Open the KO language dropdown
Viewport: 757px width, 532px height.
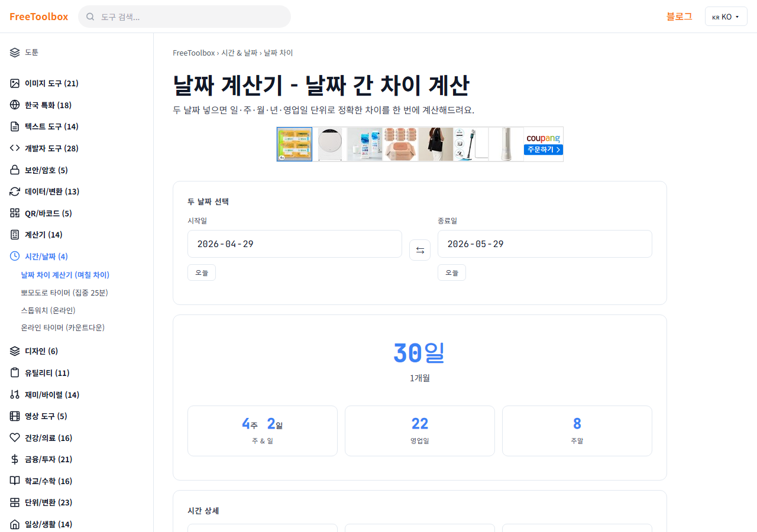pyautogui.click(x=726, y=17)
